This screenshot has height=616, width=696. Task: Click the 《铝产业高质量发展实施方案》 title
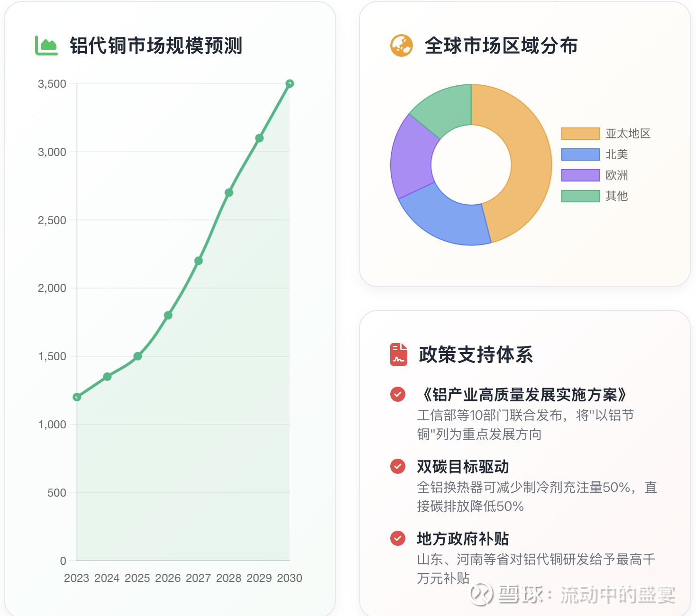pos(524,394)
